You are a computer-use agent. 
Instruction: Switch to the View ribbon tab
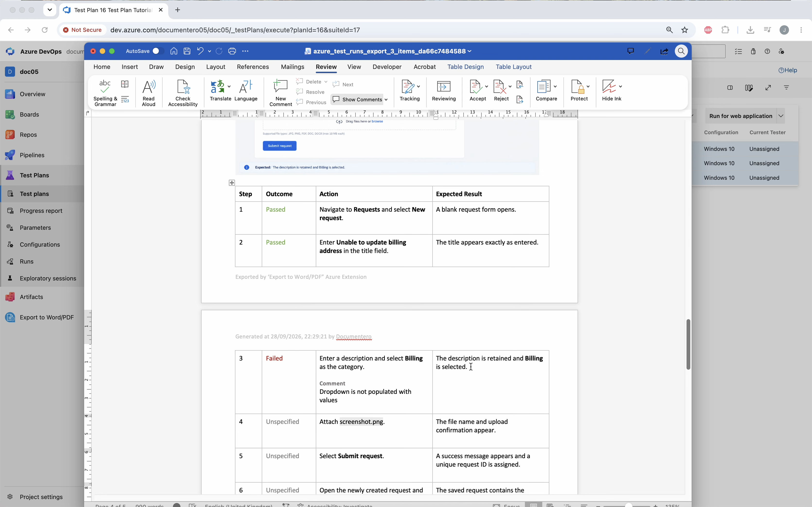(354, 67)
